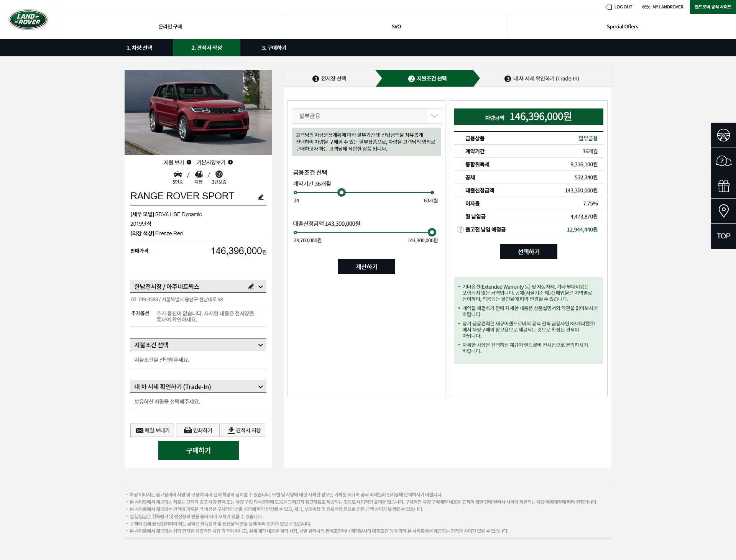Open MY LANDROVER car icon link
The width and height of the screenshot is (736, 560).
pos(646,7)
